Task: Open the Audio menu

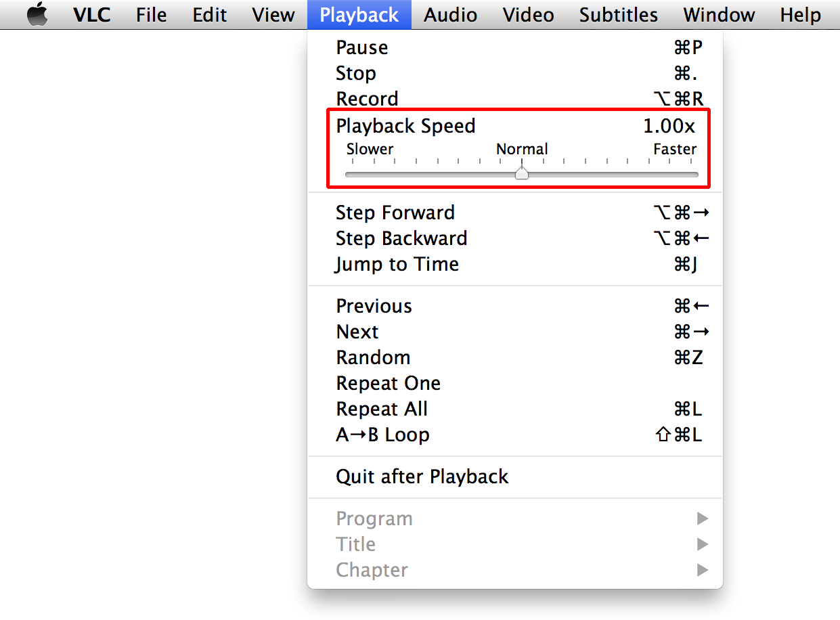Action: point(449,14)
